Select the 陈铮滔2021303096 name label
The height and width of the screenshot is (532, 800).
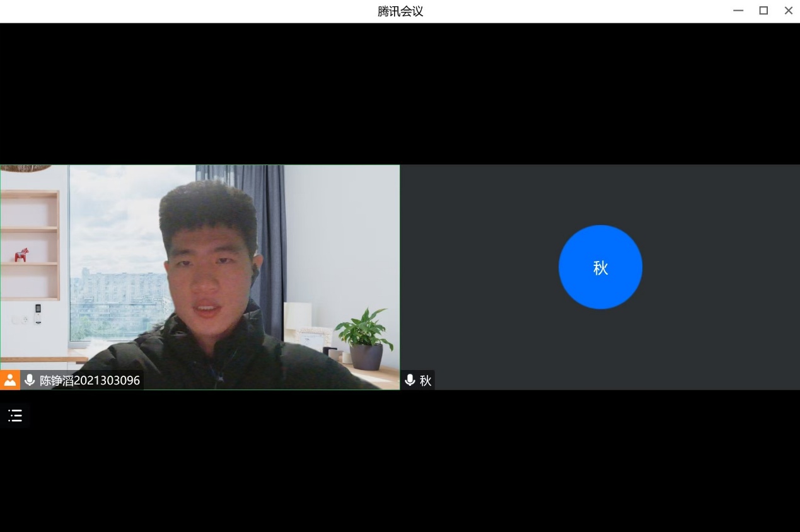pos(90,381)
